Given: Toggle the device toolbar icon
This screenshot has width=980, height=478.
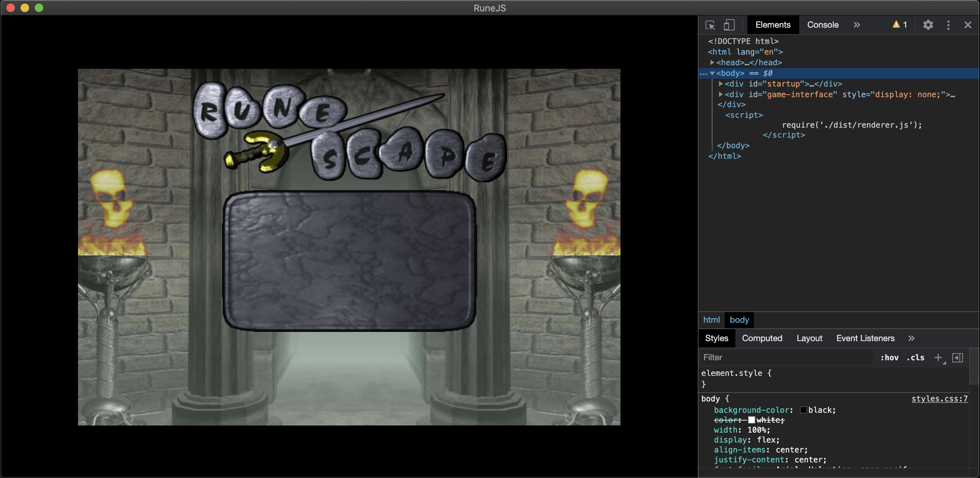Looking at the screenshot, I should [729, 25].
